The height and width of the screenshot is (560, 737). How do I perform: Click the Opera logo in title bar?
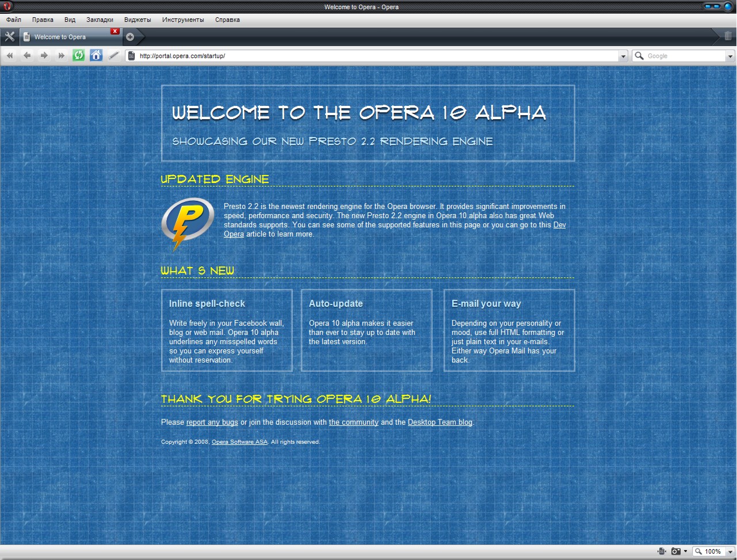point(7,7)
